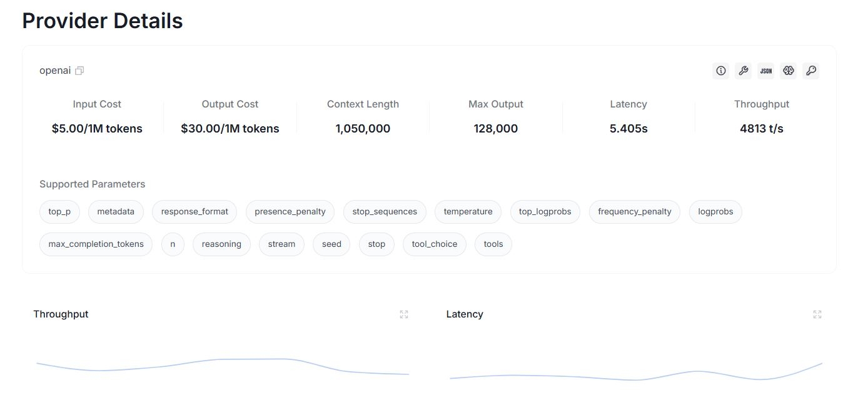Image resolution: width=868 pixels, height=400 pixels.
Task: Click the JSON output icon
Action: [766, 71]
